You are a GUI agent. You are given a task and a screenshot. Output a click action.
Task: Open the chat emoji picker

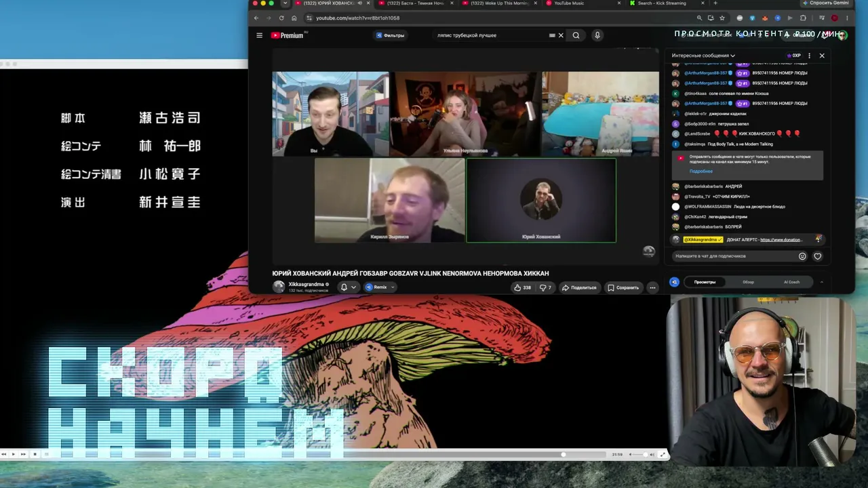(x=802, y=256)
